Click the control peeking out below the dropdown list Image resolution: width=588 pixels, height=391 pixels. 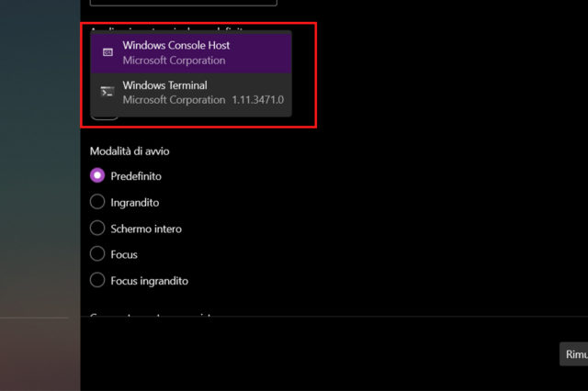[x=105, y=116]
